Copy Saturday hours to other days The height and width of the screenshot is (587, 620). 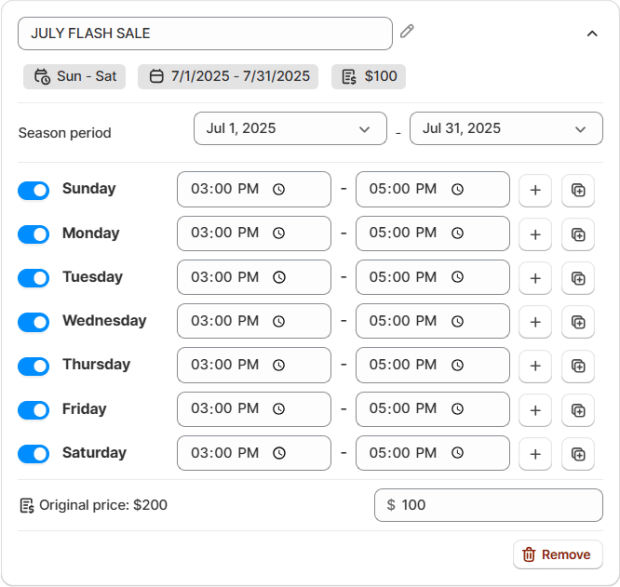(578, 454)
